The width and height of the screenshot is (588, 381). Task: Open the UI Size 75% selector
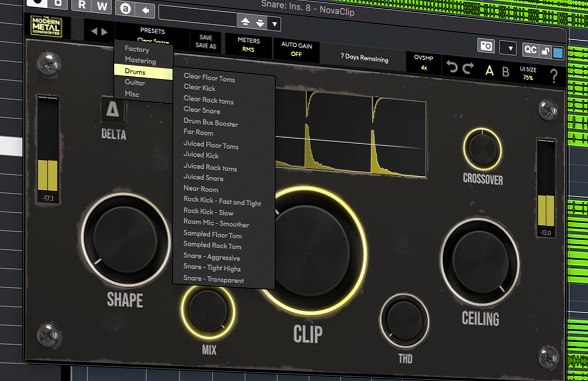click(x=528, y=73)
